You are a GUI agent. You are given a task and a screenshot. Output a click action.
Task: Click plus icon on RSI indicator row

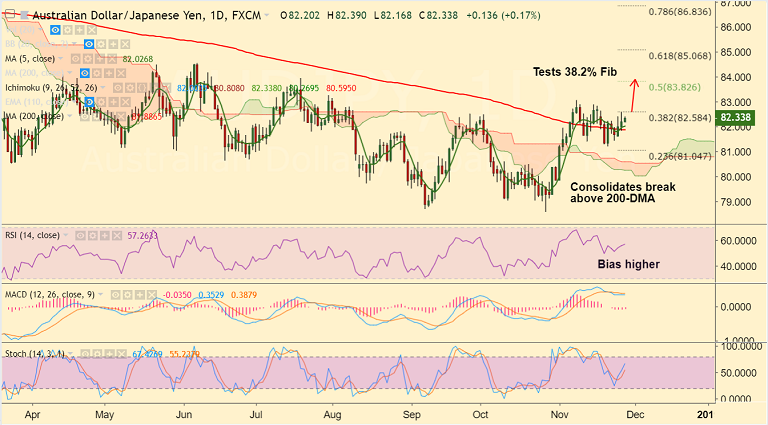coord(104,236)
